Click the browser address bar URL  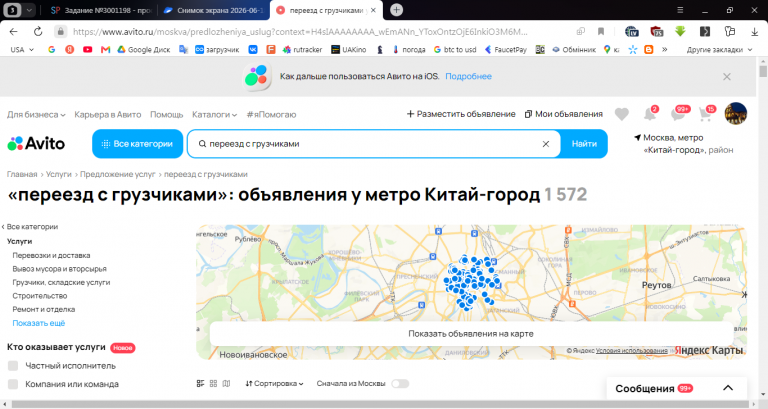[300, 32]
